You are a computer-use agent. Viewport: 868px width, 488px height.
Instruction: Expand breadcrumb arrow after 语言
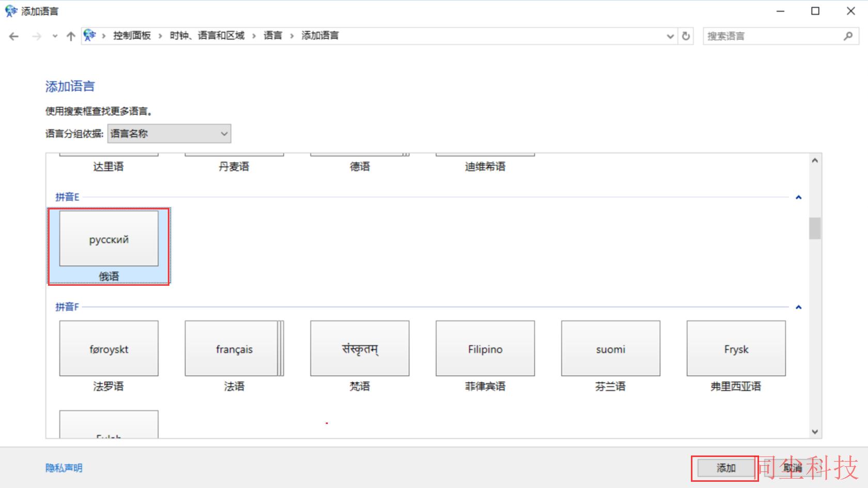[292, 36]
